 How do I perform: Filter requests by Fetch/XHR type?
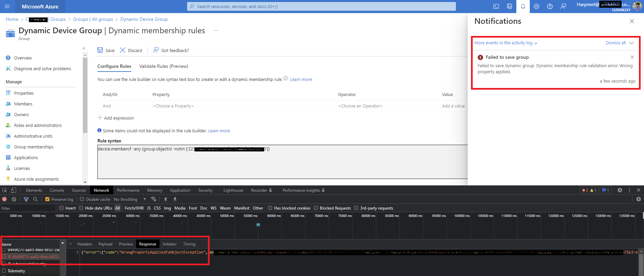coord(134,208)
